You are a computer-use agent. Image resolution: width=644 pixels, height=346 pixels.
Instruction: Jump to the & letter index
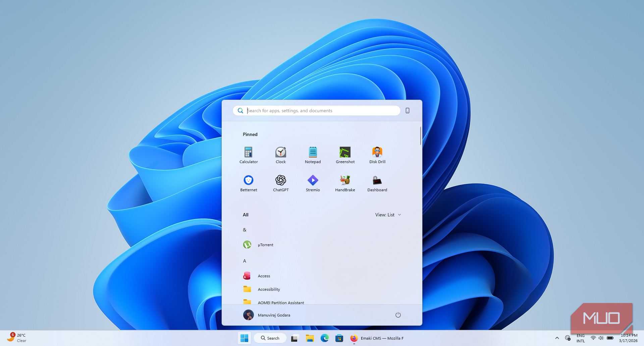(245, 230)
